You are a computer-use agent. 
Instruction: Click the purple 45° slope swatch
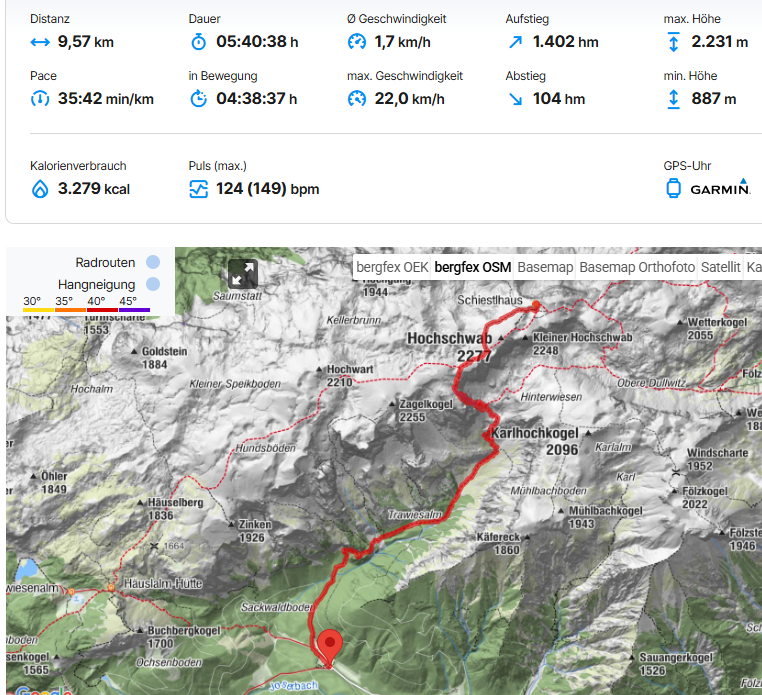coord(135,310)
